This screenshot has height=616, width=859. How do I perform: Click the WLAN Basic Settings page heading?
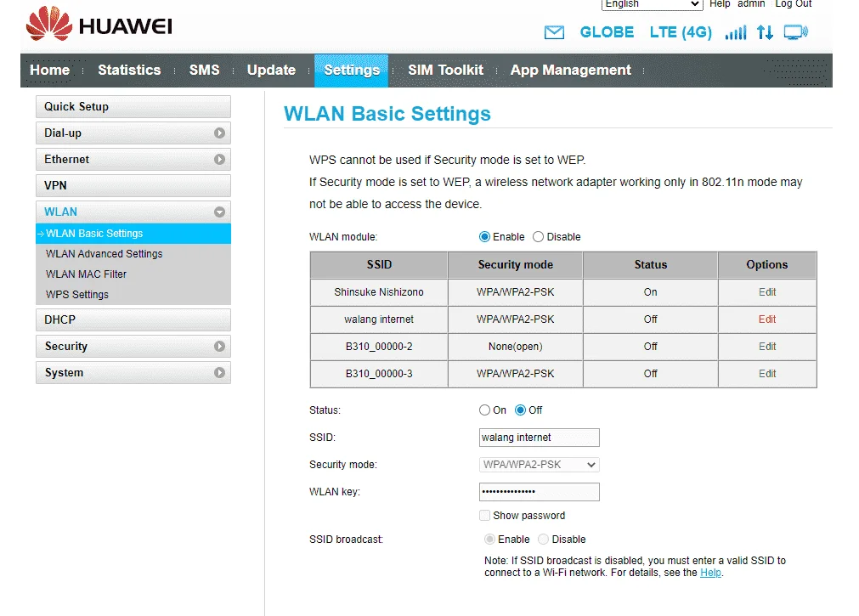coord(387,114)
